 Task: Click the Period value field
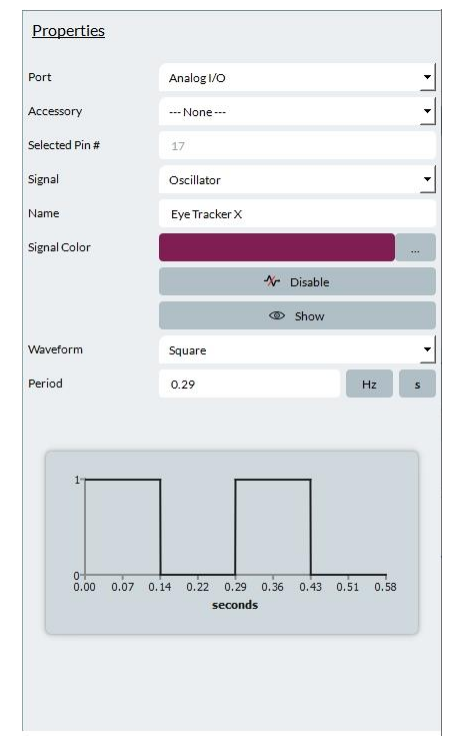pyautogui.click(x=249, y=384)
